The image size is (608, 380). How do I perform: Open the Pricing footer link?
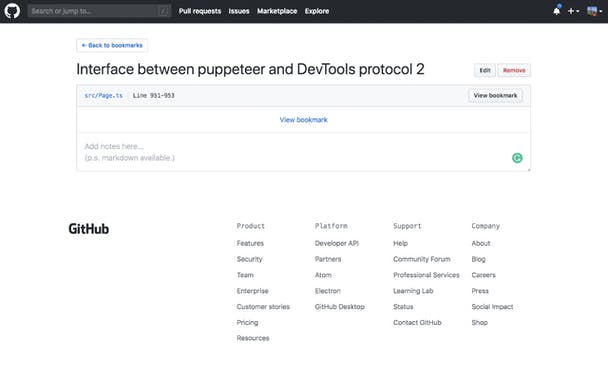click(247, 323)
